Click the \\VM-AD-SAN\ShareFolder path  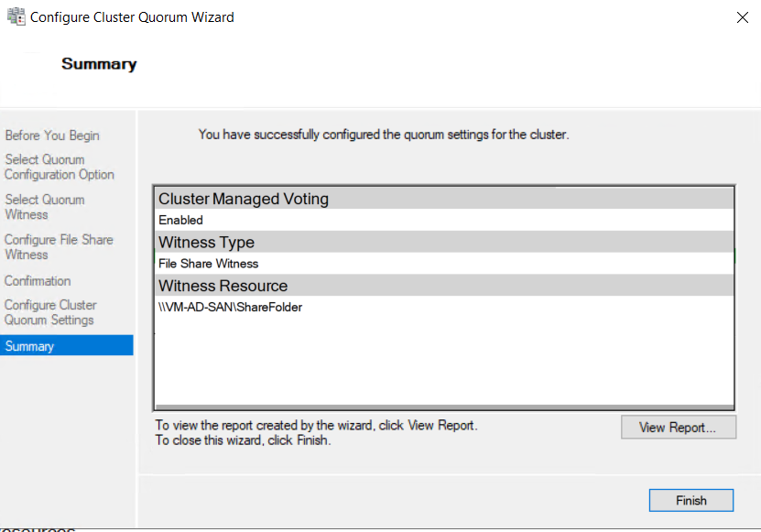click(x=230, y=308)
